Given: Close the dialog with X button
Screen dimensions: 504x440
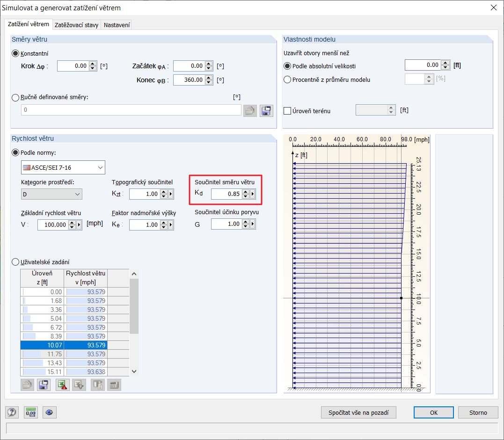Looking at the screenshot, I should coord(494,7).
